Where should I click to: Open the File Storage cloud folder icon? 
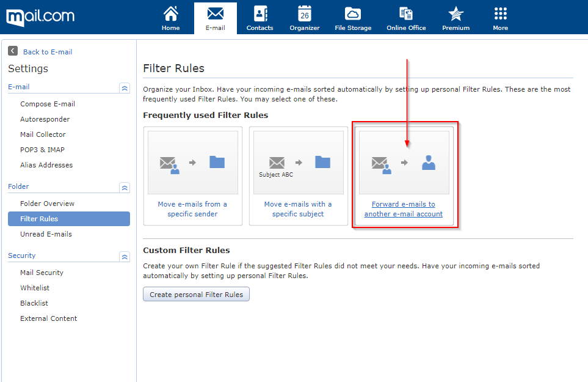[x=353, y=14]
